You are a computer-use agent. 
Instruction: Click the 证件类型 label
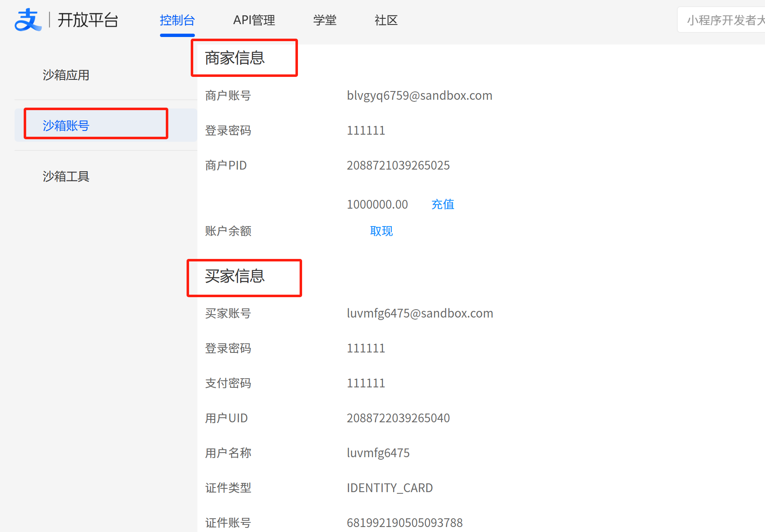coord(228,488)
